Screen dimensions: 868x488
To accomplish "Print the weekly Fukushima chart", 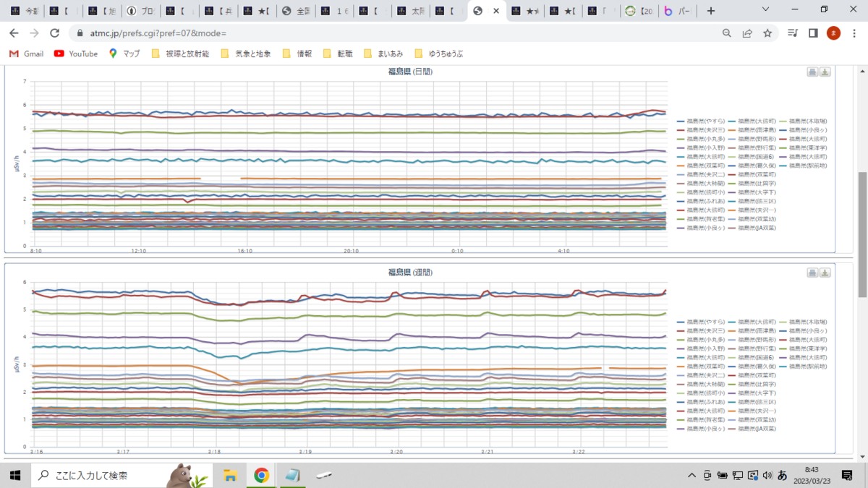I will click(812, 273).
